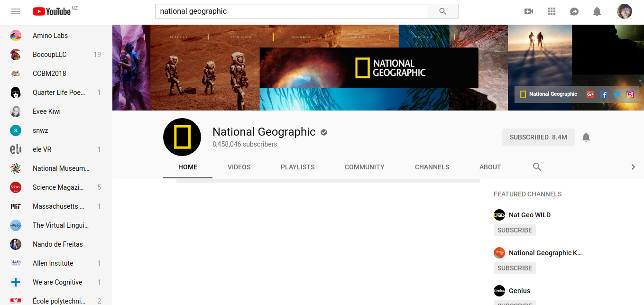Image resolution: width=644 pixels, height=305 pixels.
Task: Open snwz channel avatar
Action: point(16,130)
